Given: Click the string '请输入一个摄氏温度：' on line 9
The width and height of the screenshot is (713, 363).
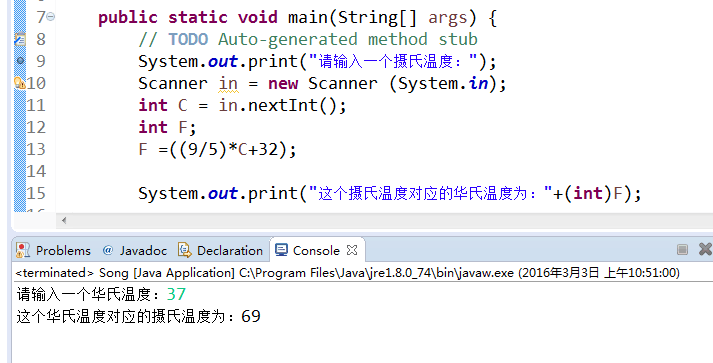Looking at the screenshot, I should click(x=393, y=61).
